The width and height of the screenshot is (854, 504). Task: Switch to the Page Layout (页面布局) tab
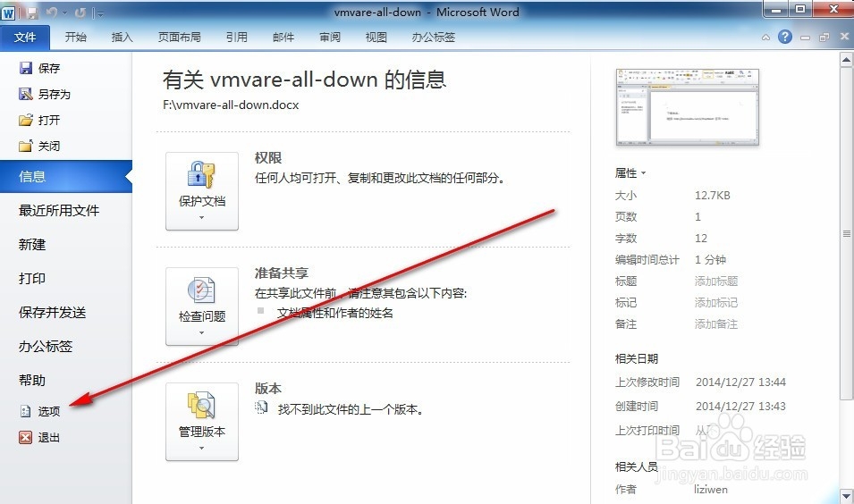pyautogui.click(x=179, y=37)
